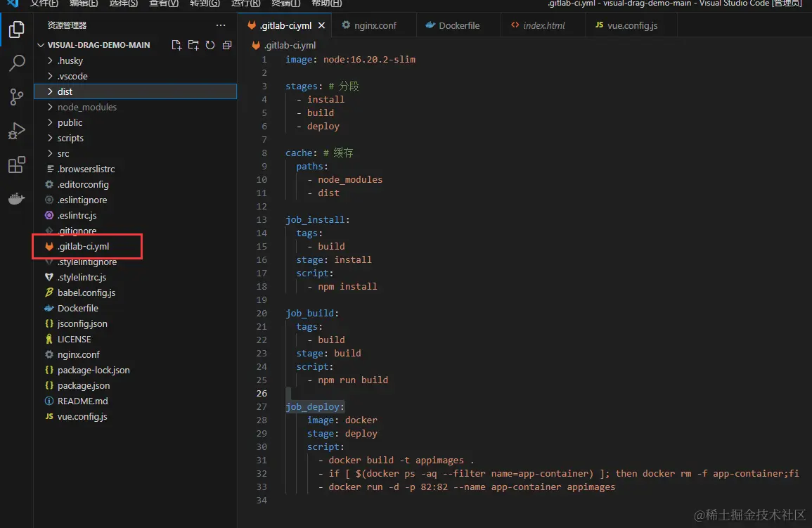This screenshot has width=812, height=528.
Task: Expand the .husky folder
Action: coord(70,60)
